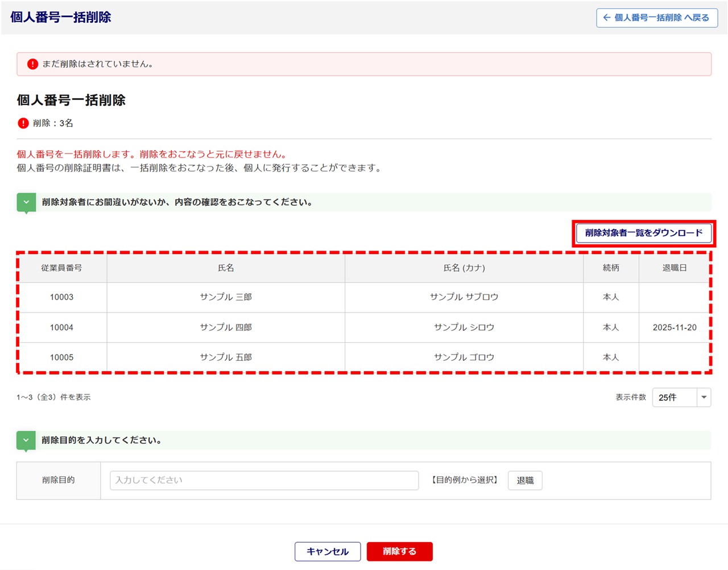Click 削除対象者一覧をダウンロード button
Screen dimensions: 728x570
pyautogui.click(x=643, y=233)
